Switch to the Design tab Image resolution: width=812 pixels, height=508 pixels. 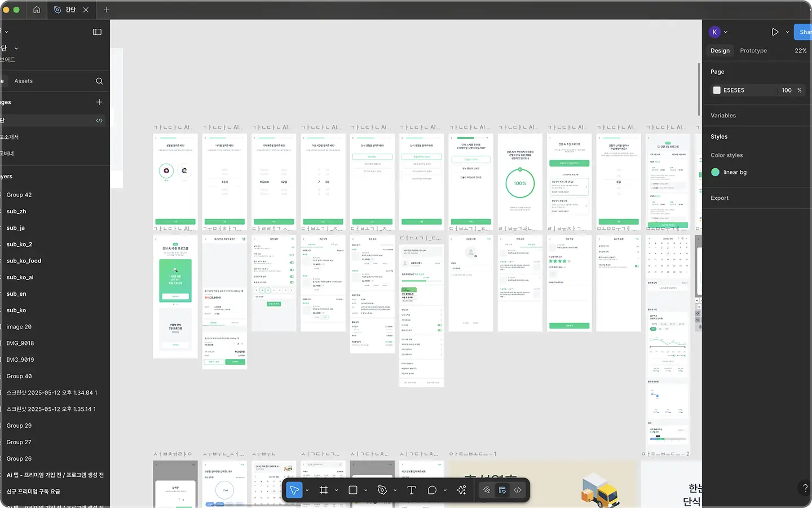(x=720, y=51)
